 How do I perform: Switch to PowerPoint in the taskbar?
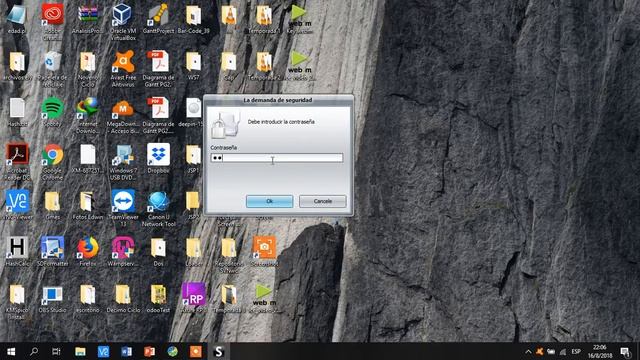pyautogui.click(x=149, y=351)
